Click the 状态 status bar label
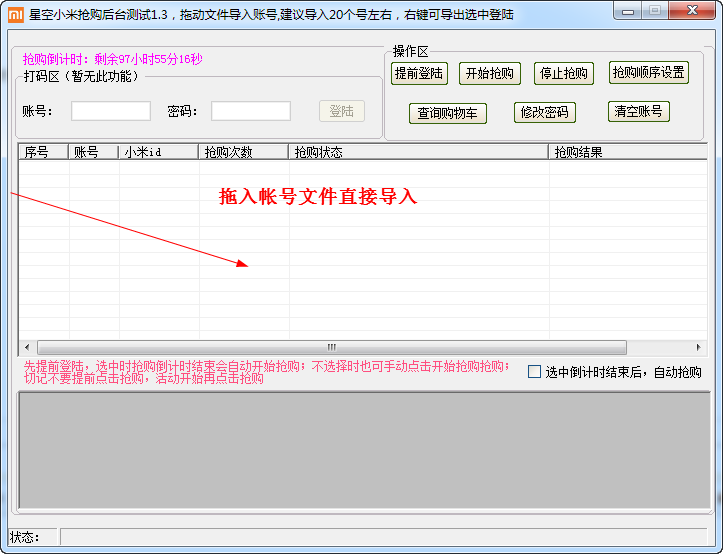This screenshot has width=723, height=554. (25, 537)
